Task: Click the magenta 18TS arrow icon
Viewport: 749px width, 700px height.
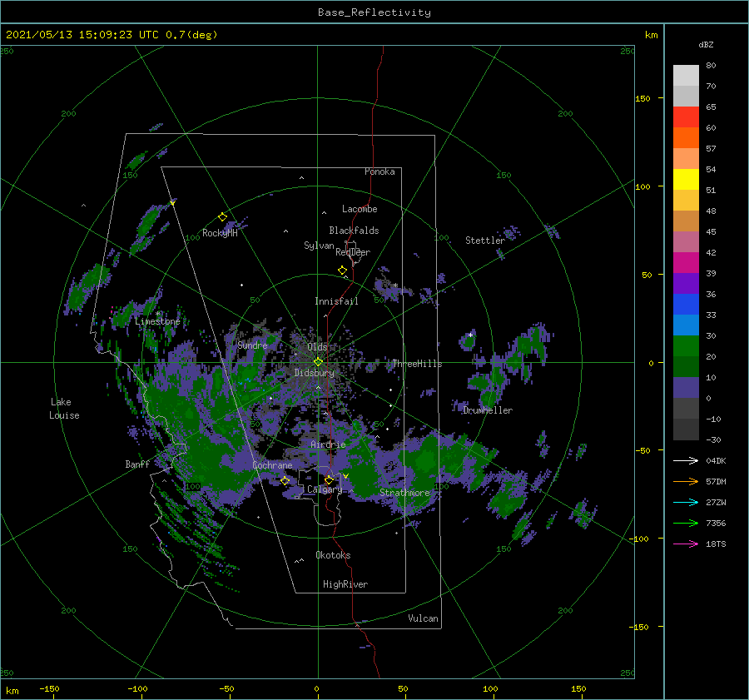Action: tap(686, 544)
